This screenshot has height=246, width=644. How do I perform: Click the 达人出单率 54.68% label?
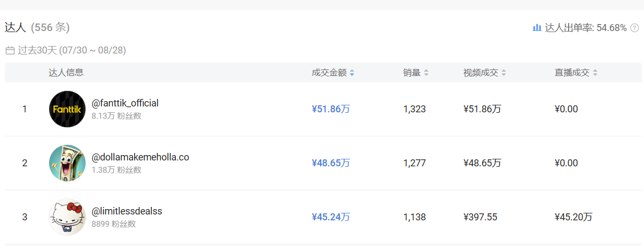point(585,28)
